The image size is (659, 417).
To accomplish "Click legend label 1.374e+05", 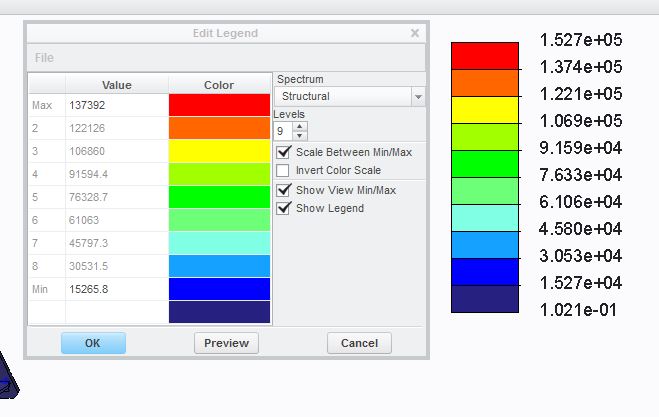I will [580, 67].
